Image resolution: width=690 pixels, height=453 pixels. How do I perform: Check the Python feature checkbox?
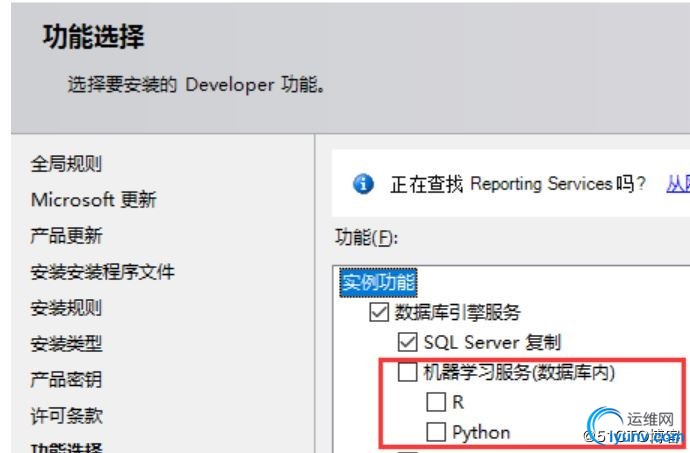pyautogui.click(x=436, y=432)
